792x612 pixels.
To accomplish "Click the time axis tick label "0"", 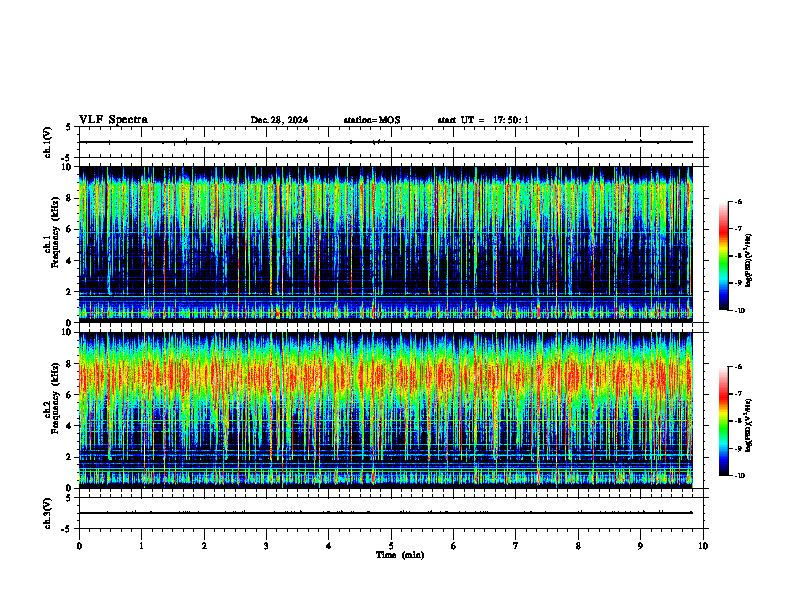I will [x=79, y=546].
